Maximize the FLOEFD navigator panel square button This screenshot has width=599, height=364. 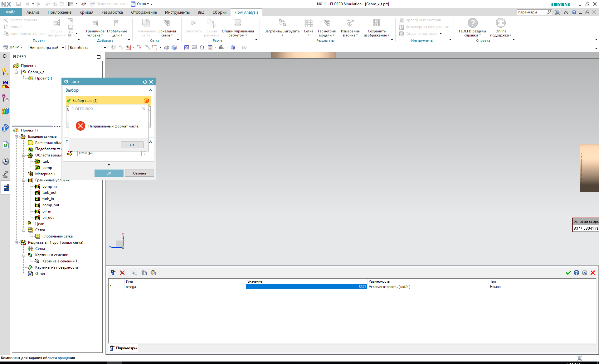99,57
